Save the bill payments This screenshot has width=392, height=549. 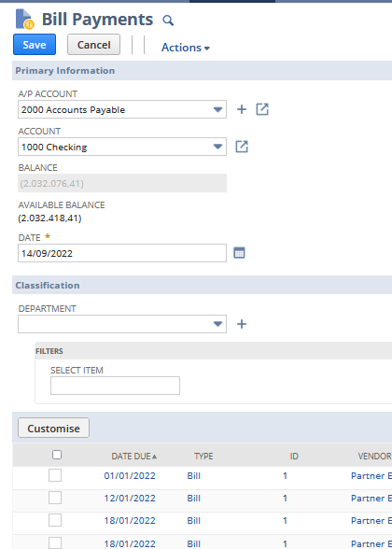pos(35,45)
